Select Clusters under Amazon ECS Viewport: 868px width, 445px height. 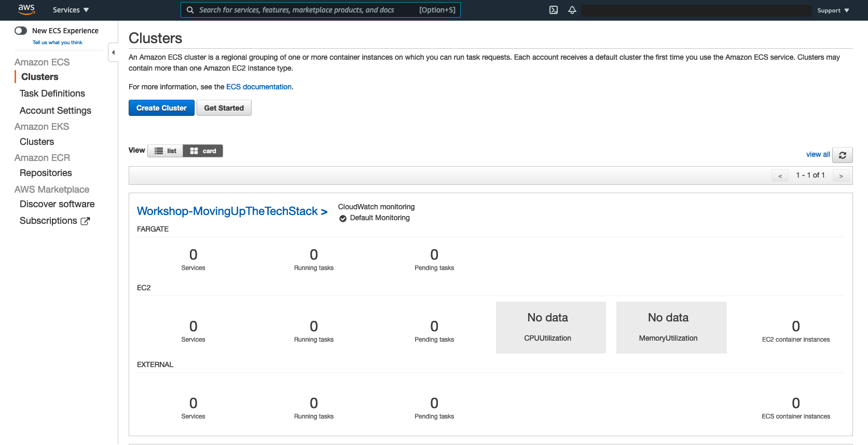tap(39, 77)
